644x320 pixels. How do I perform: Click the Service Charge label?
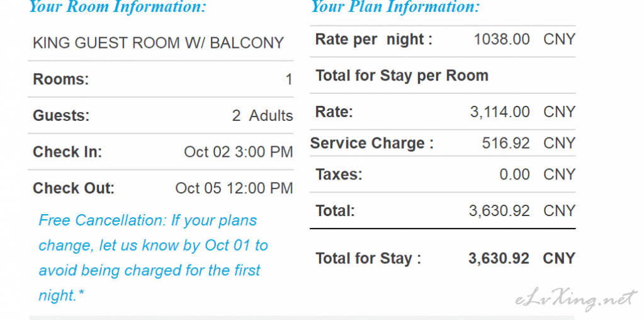tap(371, 143)
